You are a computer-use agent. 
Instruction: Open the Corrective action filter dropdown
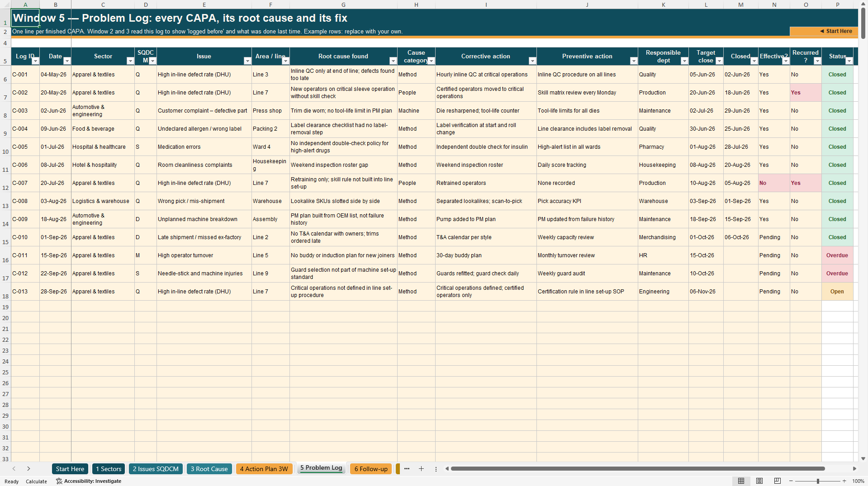[532, 61]
